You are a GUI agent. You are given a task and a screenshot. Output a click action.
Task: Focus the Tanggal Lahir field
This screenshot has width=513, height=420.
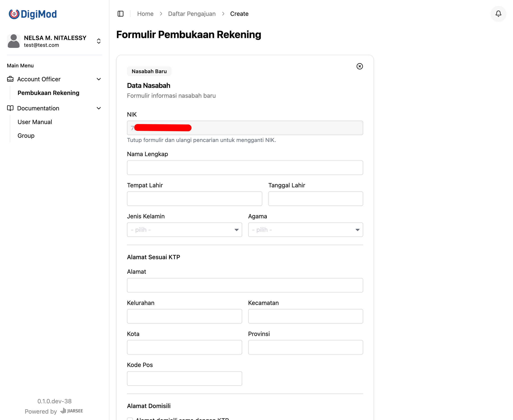pos(315,199)
